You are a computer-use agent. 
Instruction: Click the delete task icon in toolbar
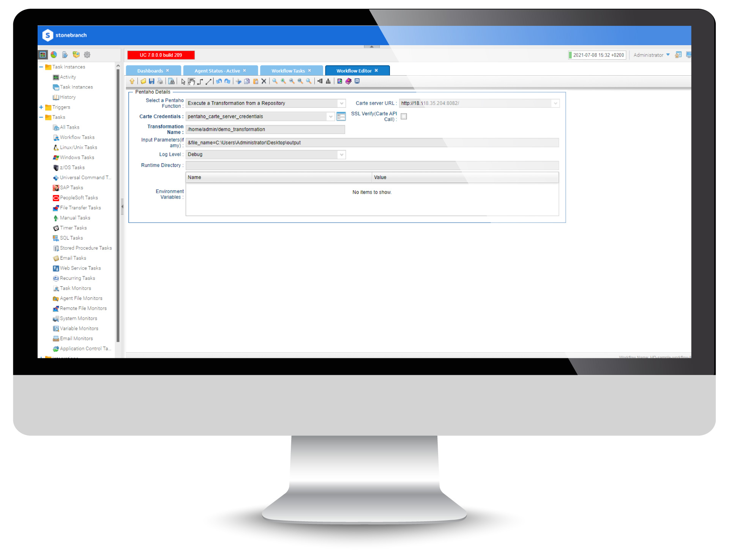point(264,82)
